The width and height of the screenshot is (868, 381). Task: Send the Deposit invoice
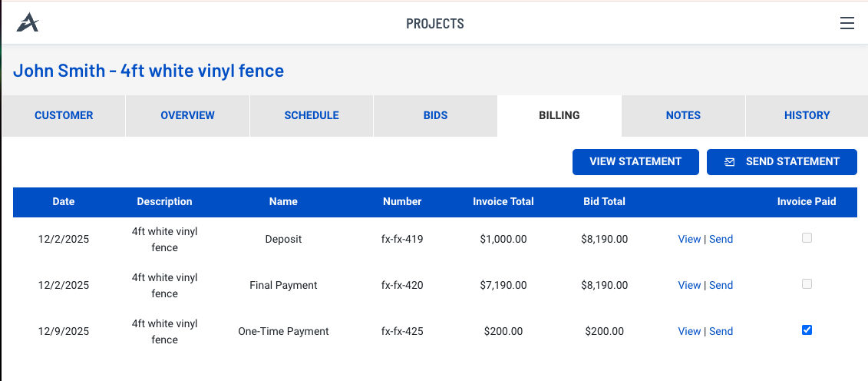721,239
